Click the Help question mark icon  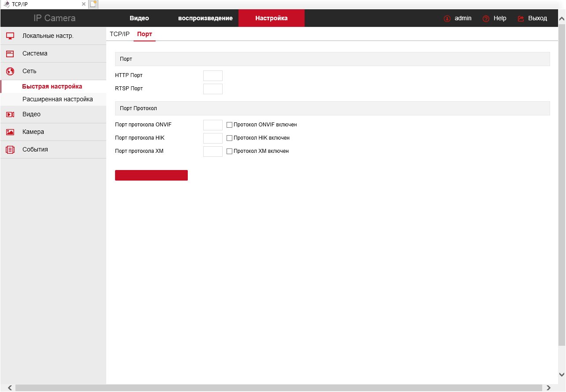coord(486,18)
